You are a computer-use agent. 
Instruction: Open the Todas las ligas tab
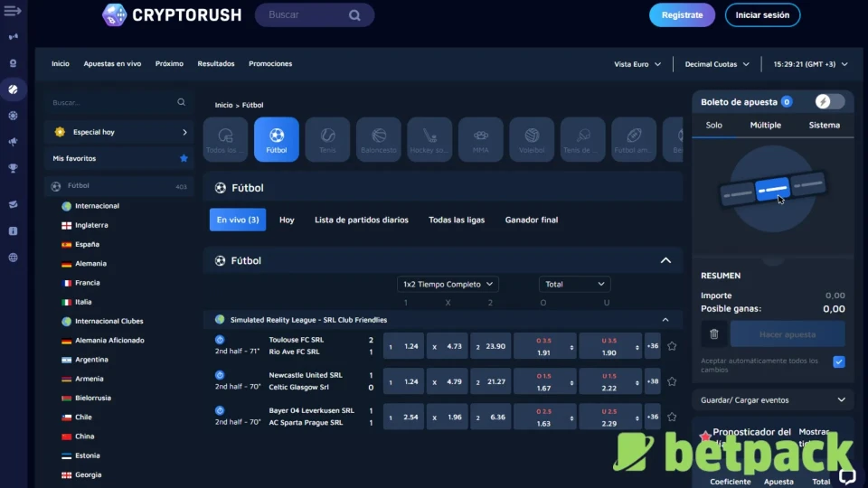point(456,220)
